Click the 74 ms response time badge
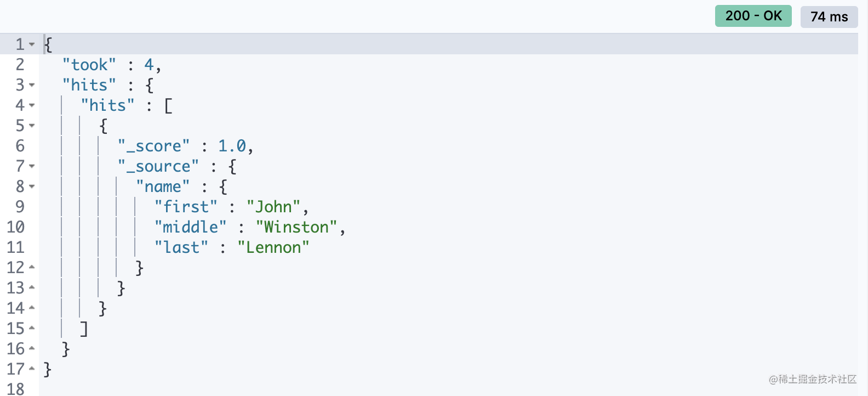Viewport: 868px width, 396px height. coord(829,16)
